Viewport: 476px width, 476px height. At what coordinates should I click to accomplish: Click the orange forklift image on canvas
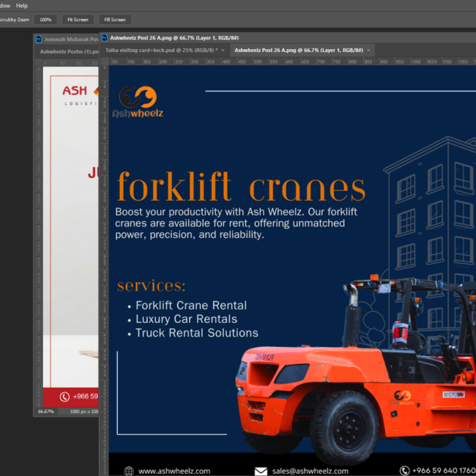click(356, 371)
